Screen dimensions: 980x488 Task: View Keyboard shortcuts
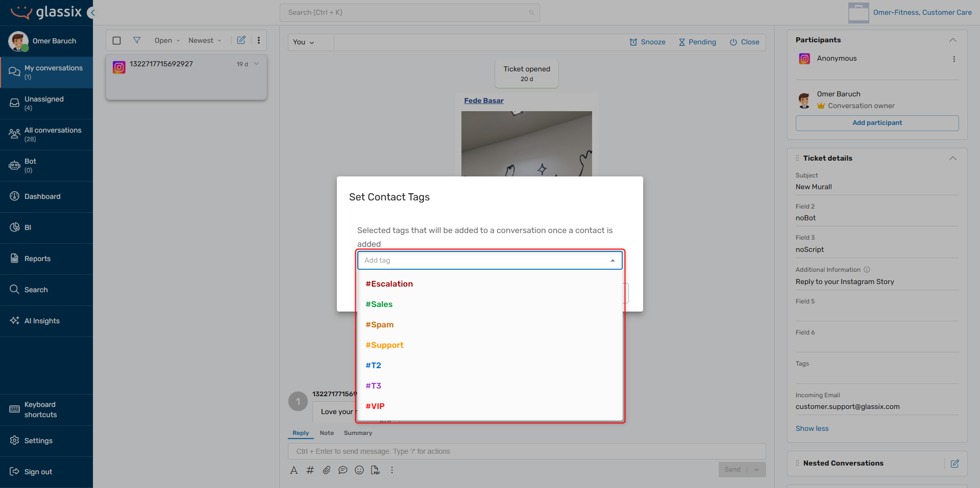tap(46, 410)
